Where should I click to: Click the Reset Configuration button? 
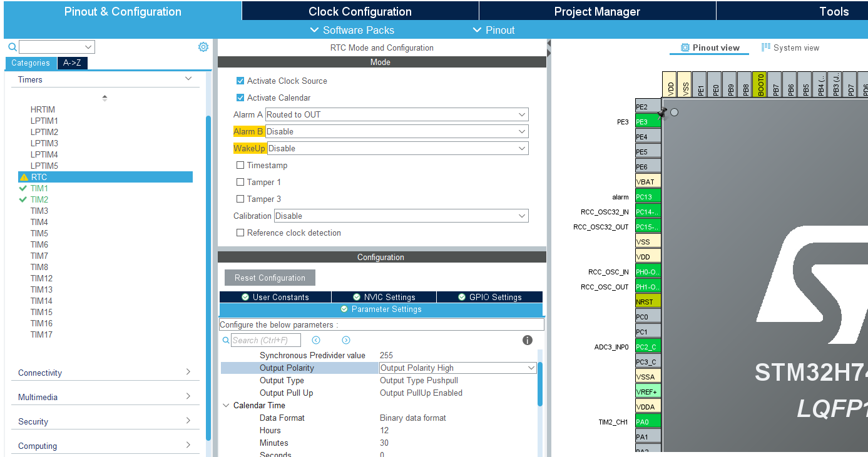(270, 278)
